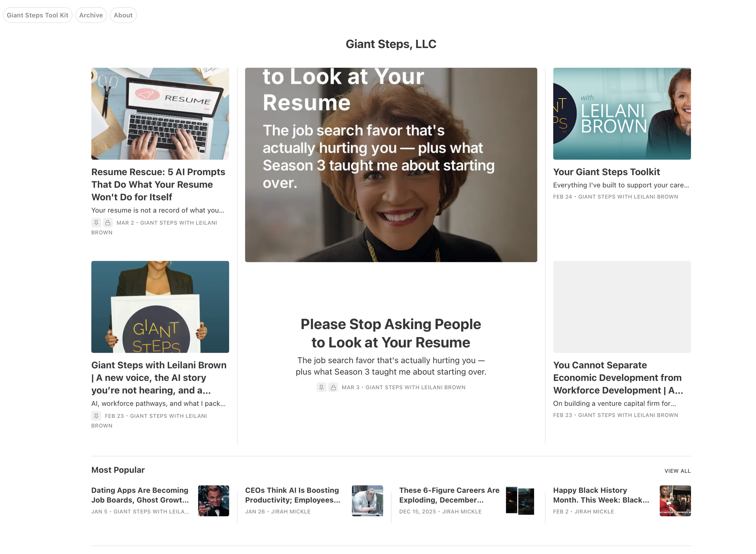This screenshot has height=554, width=756.
Task: Open Resume Rescue article title
Action: (158, 184)
